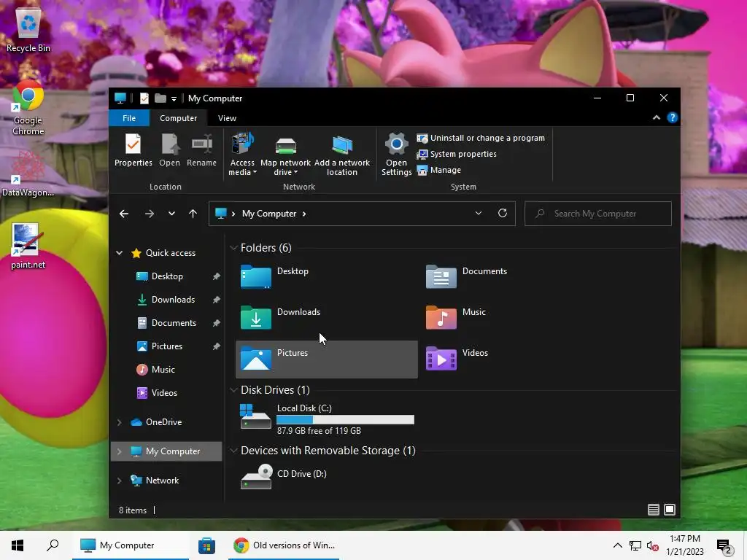Switch to details view layout
Viewport: 747px width, 560px height.
pyautogui.click(x=653, y=510)
